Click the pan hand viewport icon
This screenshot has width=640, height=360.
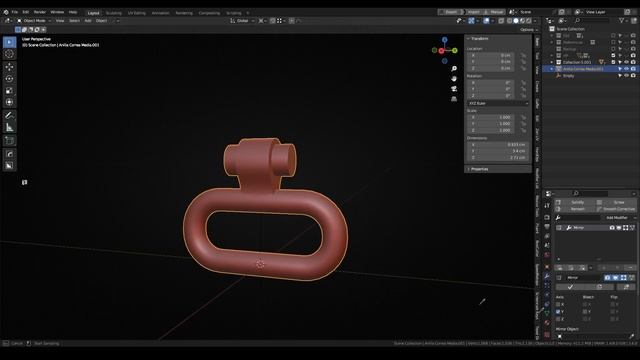point(454,78)
